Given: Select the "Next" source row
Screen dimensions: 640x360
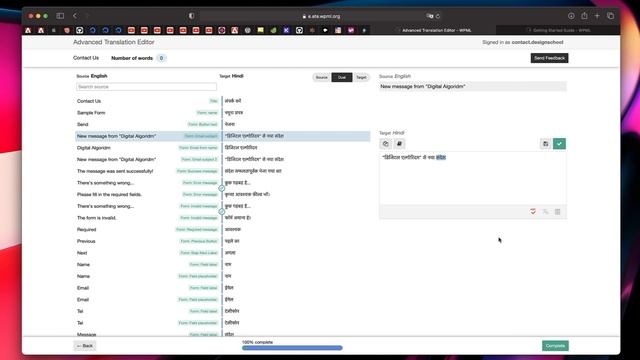Looking at the screenshot, I should 147,253.
